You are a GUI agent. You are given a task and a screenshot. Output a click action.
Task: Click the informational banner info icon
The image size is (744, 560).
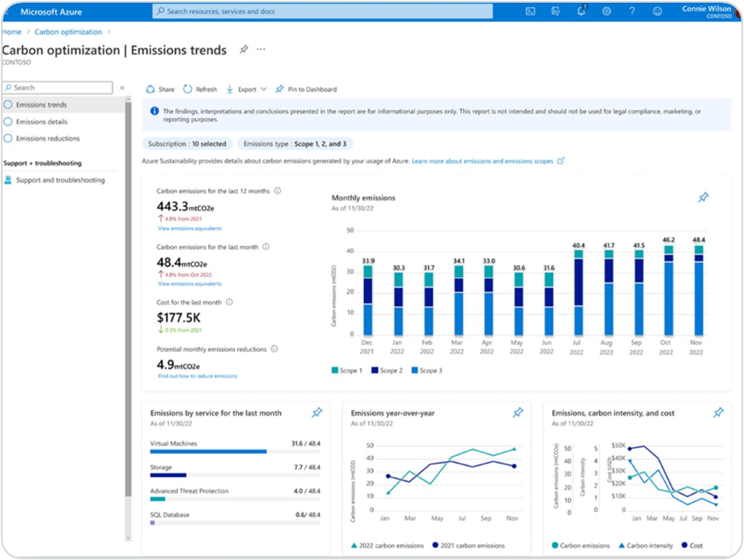[154, 111]
